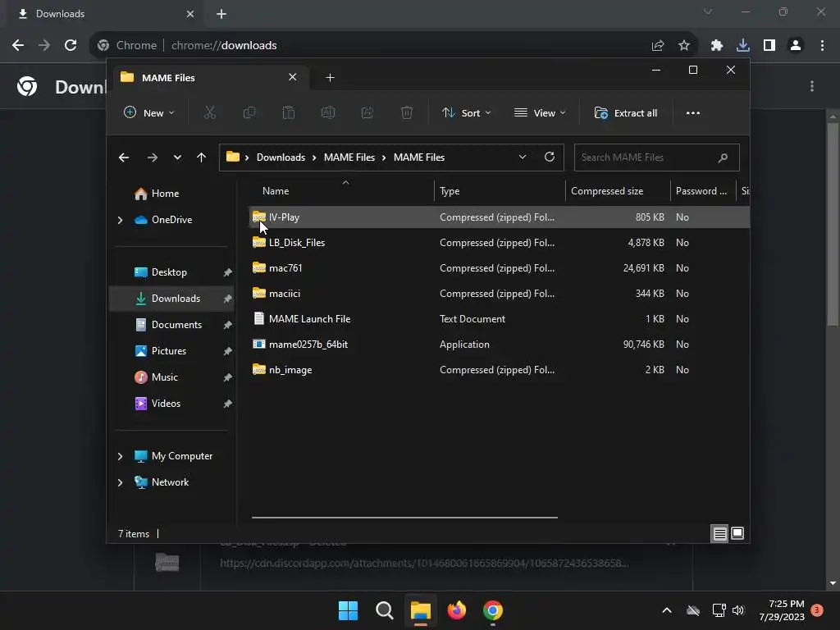Screen dimensions: 840x630
Task: Click Chrome downloads page vertical scrollbar
Action: [x=833, y=224]
